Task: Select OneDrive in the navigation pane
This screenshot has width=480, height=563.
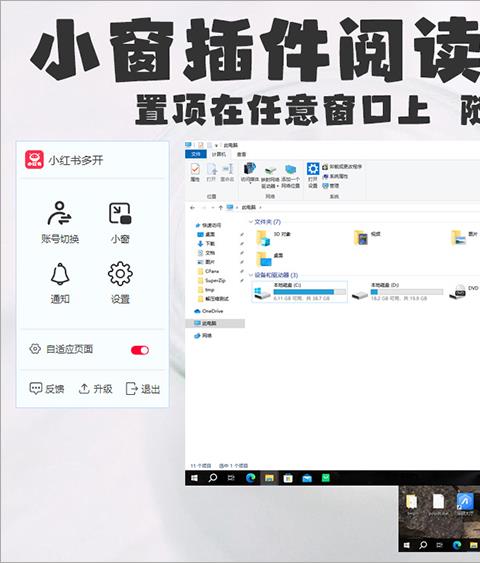Action: point(209,311)
